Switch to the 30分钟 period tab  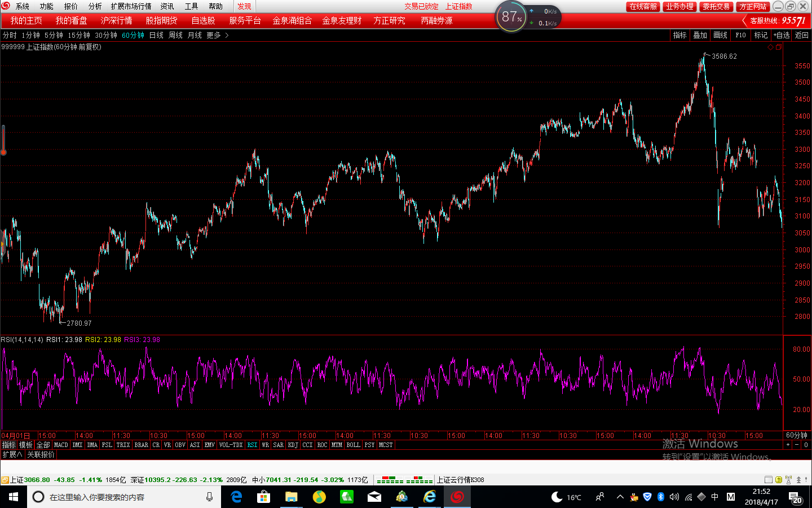[x=106, y=35]
